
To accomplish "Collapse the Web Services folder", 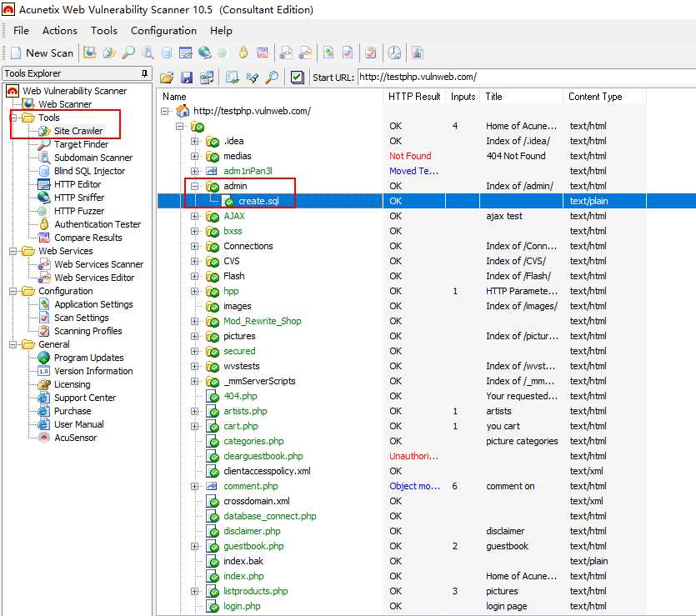I will 14,251.
